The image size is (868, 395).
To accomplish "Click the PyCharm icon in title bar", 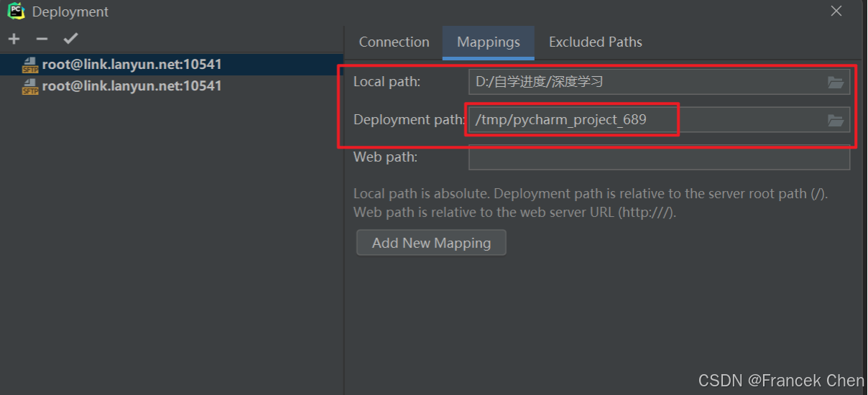I will click(17, 11).
